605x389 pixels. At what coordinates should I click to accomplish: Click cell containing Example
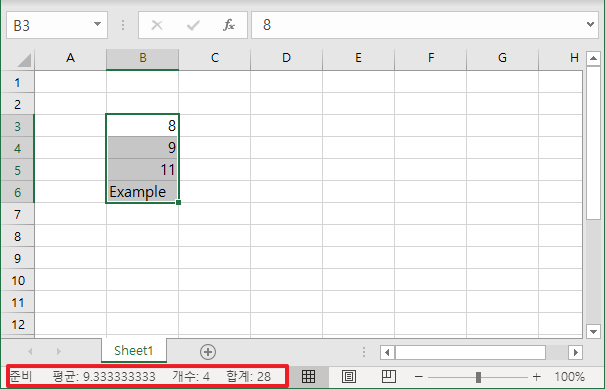(x=142, y=192)
